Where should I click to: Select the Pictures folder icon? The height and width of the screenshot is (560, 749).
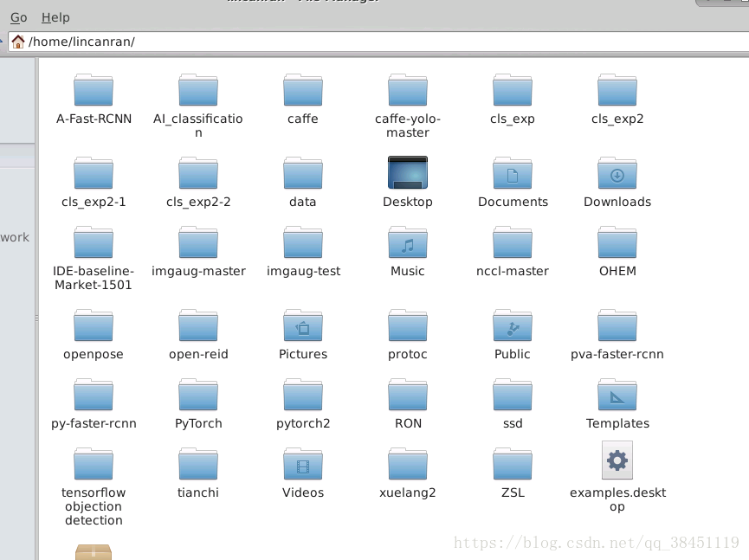click(x=303, y=325)
